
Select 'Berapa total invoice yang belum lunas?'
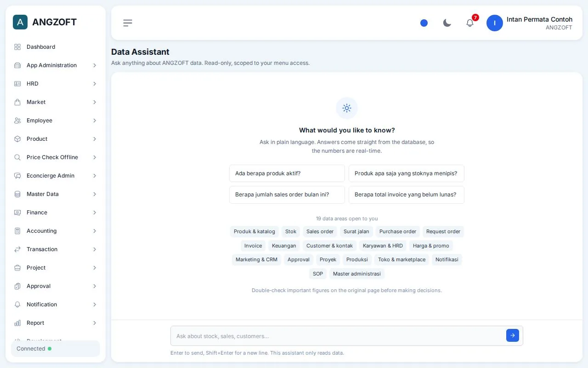click(407, 195)
